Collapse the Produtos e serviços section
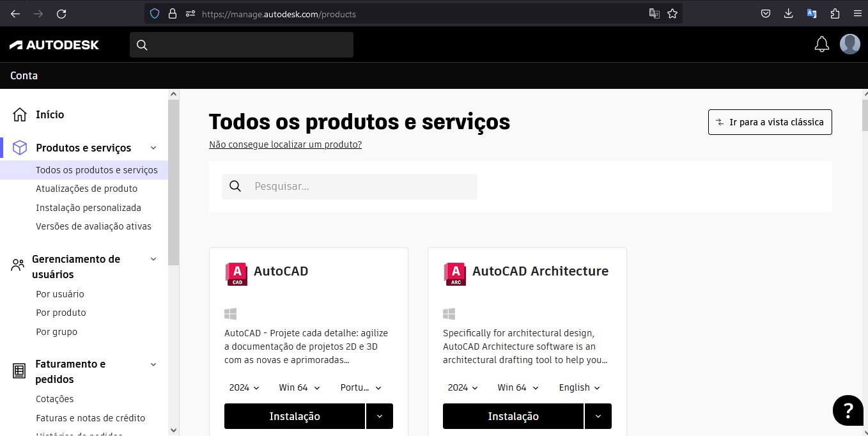Image resolution: width=868 pixels, height=436 pixels. [x=153, y=148]
